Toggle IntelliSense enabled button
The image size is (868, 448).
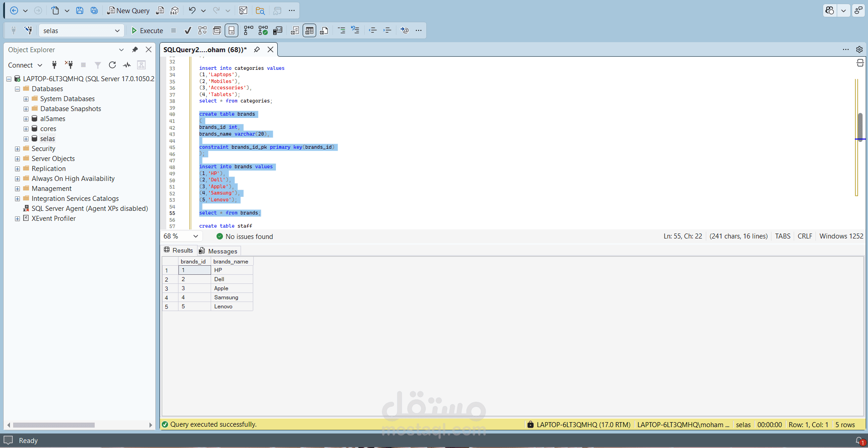click(x=231, y=30)
